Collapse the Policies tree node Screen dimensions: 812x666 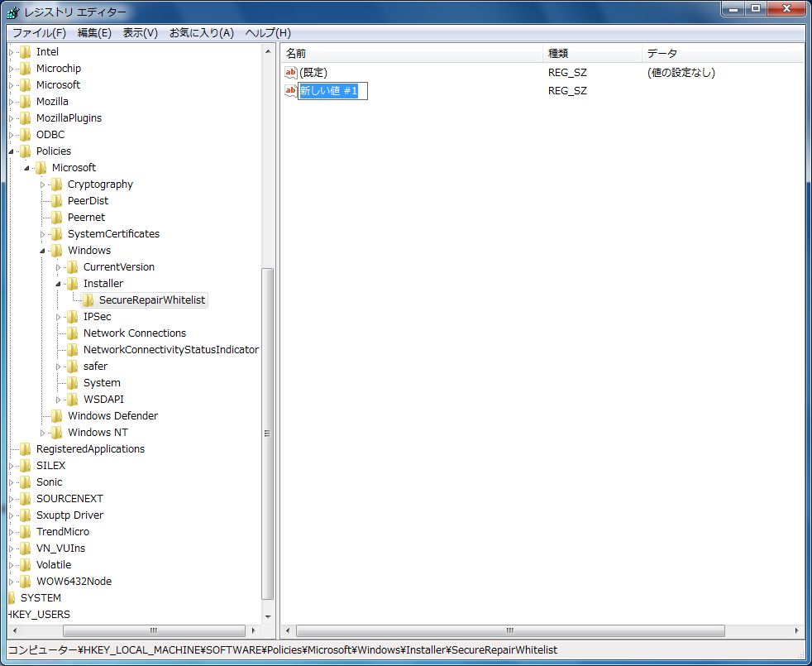click(x=12, y=151)
